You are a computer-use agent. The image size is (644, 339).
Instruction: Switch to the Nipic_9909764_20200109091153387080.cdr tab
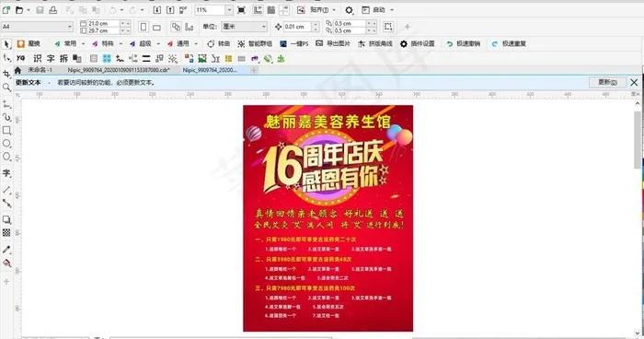tap(119, 70)
